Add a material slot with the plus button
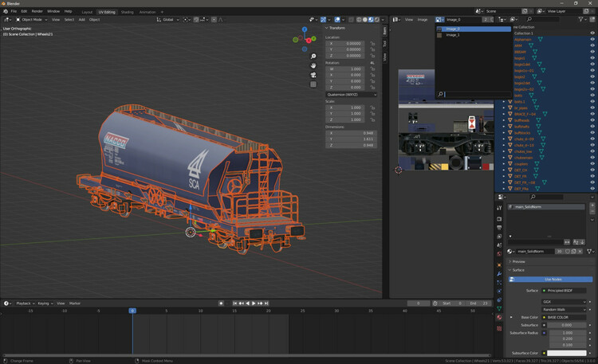The width and height of the screenshot is (598, 364). click(x=592, y=205)
